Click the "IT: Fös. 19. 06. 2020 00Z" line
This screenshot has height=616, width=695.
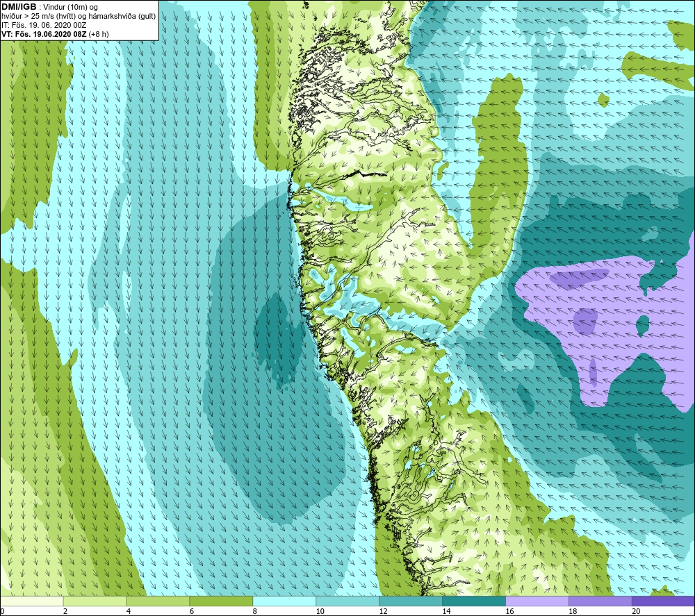pyautogui.click(x=44, y=25)
